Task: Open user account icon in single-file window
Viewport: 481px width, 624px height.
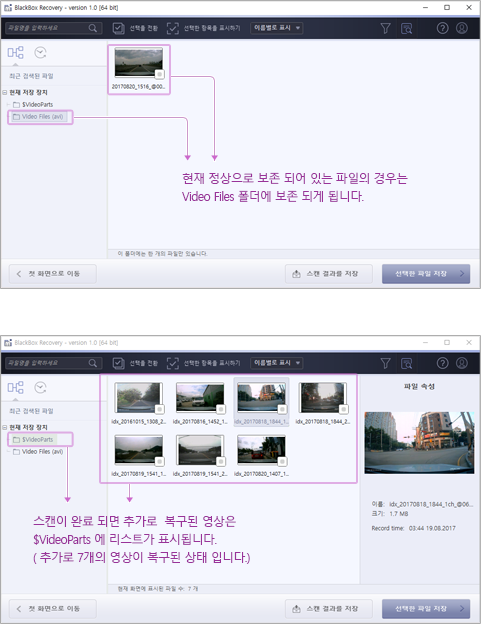Action: coord(462,28)
